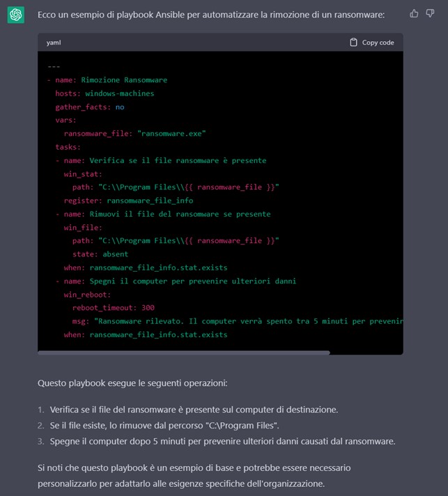Click the '---' YAML document start line
Viewport: 448px width, 496px height.
tap(54, 67)
